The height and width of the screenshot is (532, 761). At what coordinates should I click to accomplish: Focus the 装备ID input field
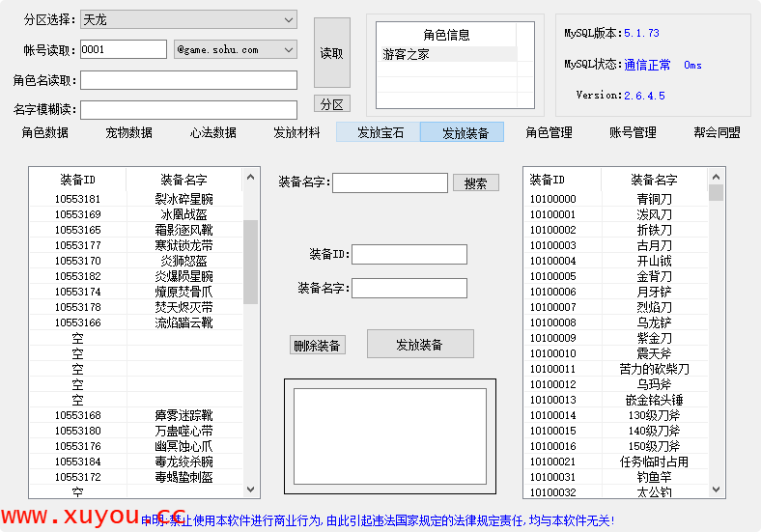pyautogui.click(x=409, y=254)
